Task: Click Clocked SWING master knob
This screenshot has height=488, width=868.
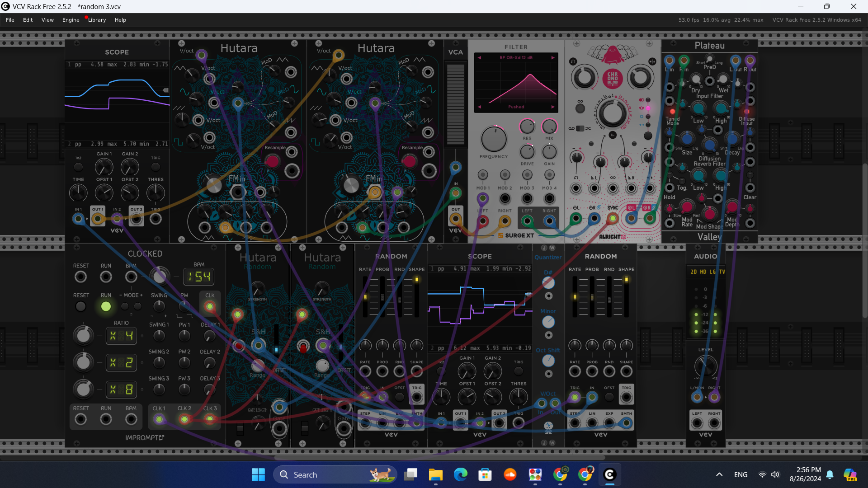Action: 159,306
